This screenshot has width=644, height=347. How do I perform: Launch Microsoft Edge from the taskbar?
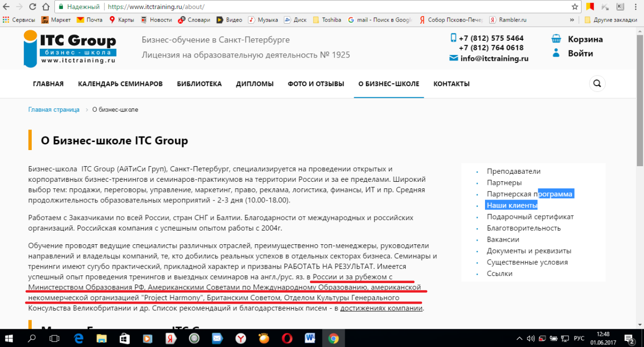79,338
